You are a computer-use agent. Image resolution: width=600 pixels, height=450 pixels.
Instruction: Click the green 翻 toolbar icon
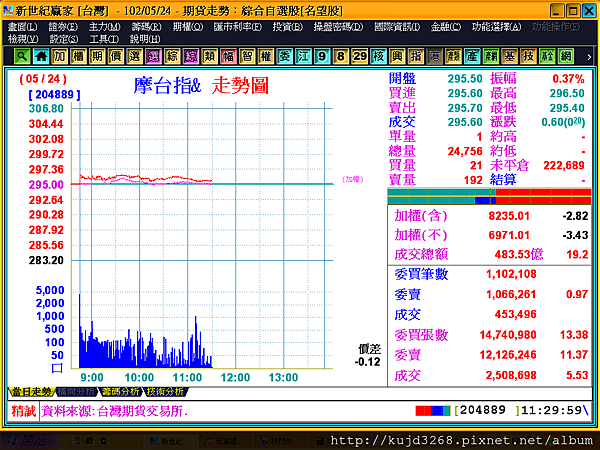click(x=491, y=56)
